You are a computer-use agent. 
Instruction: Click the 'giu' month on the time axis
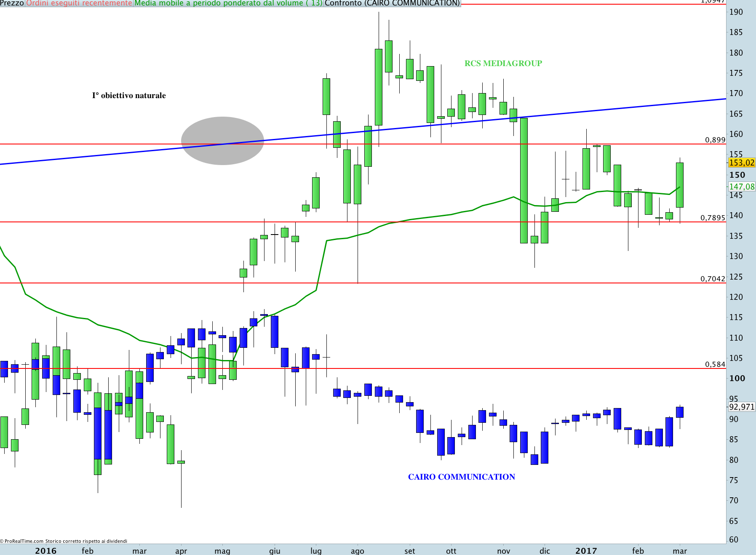pyautogui.click(x=275, y=551)
